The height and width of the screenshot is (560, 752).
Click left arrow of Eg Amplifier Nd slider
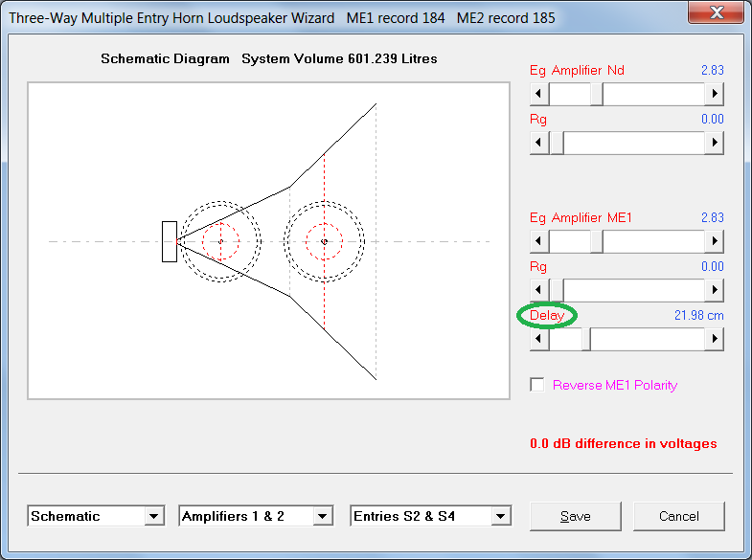click(539, 94)
